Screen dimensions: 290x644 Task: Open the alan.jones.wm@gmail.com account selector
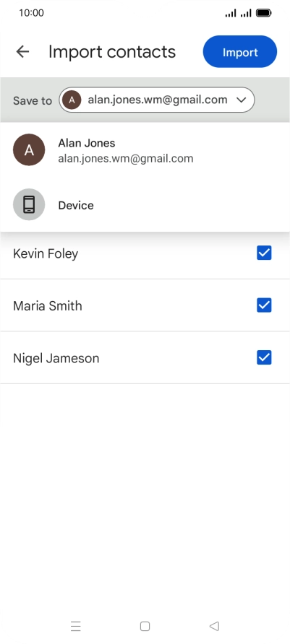(x=157, y=100)
